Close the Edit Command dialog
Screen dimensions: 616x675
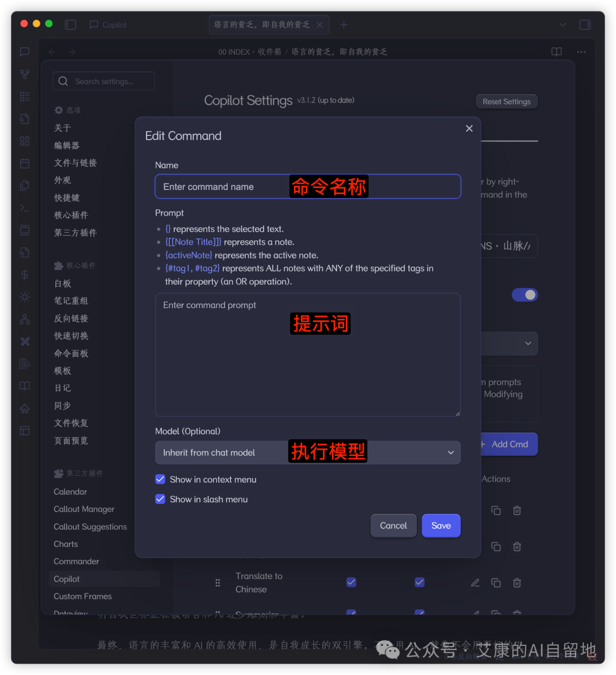tap(469, 128)
